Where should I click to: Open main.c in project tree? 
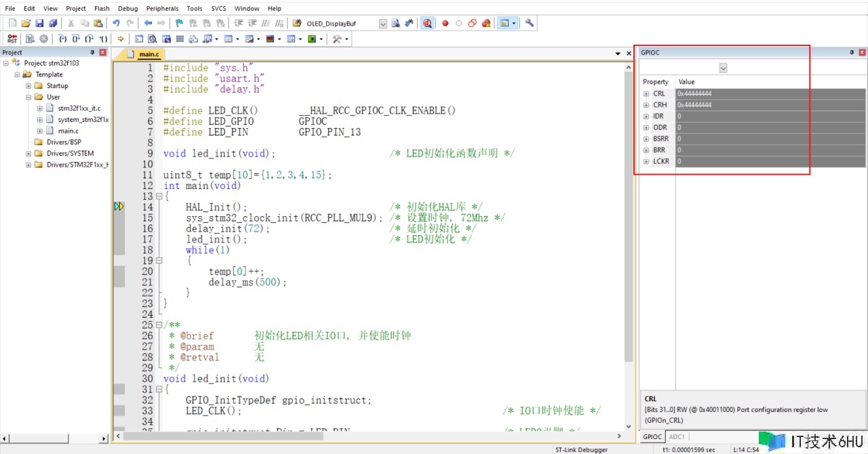pos(68,131)
